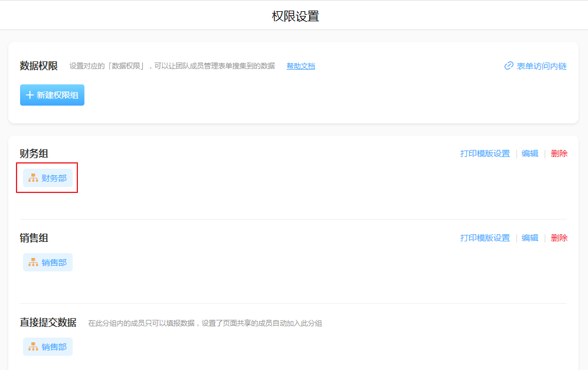Open the 帮助文档 help link
Viewport: 588px width, 370px height.
point(300,66)
